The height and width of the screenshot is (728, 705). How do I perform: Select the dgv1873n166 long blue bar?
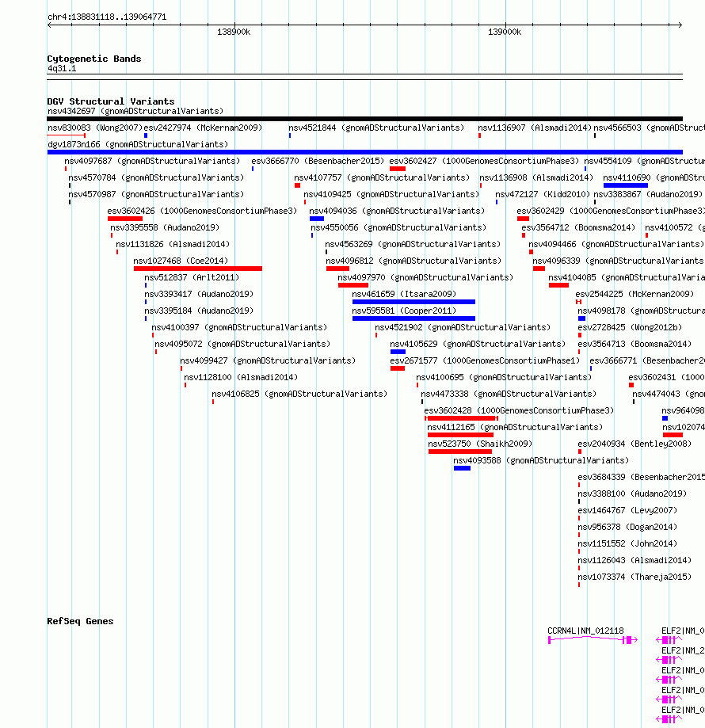coord(365,152)
